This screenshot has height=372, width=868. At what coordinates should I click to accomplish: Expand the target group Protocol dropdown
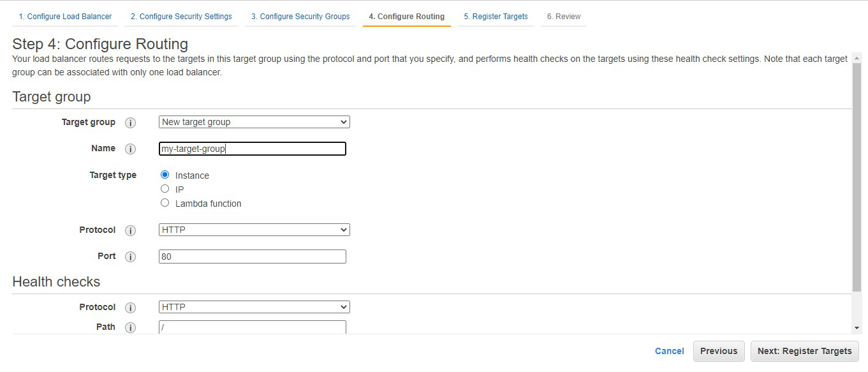[254, 230]
